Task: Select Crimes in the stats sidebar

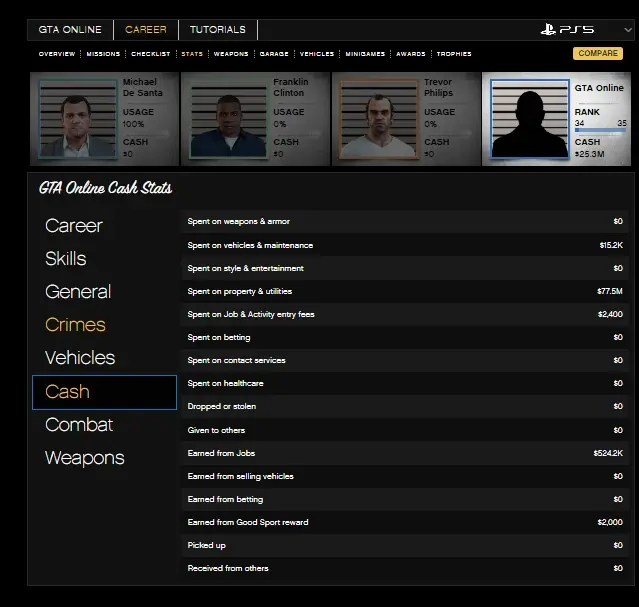Action: click(75, 325)
